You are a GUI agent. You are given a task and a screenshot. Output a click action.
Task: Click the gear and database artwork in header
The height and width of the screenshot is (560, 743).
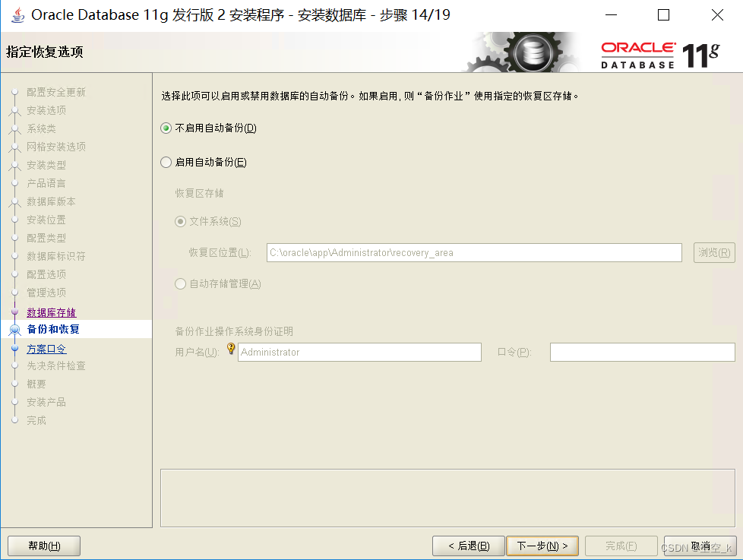[x=532, y=52]
